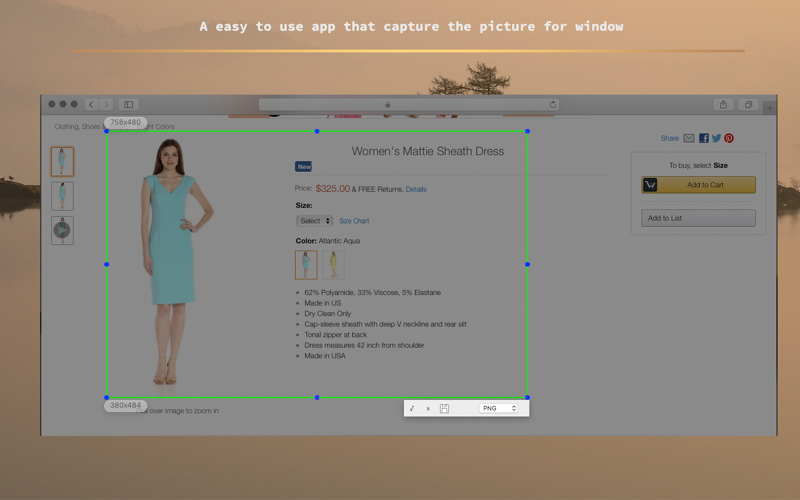The width and height of the screenshot is (800, 500).
Task: Toggle the Safari sidebar button
Action: (x=129, y=105)
